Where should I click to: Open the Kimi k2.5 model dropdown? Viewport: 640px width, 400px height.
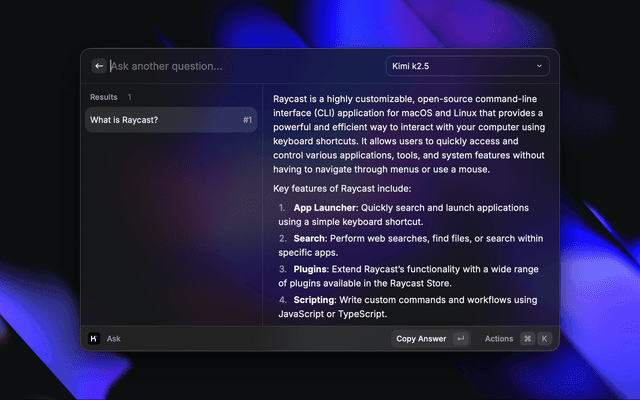tap(467, 66)
